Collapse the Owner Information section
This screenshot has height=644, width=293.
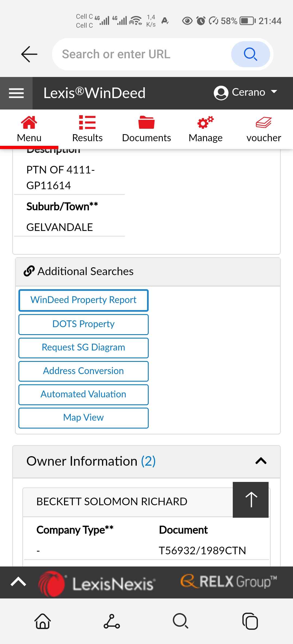261,461
